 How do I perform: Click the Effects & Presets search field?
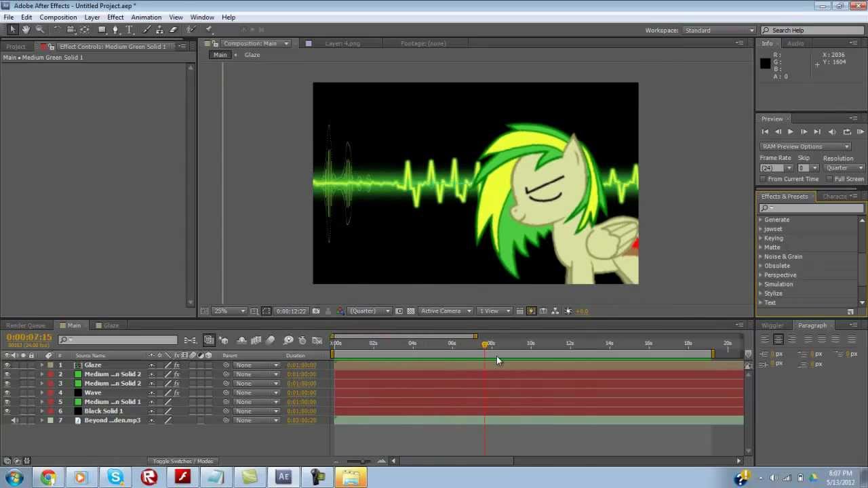tap(811, 208)
